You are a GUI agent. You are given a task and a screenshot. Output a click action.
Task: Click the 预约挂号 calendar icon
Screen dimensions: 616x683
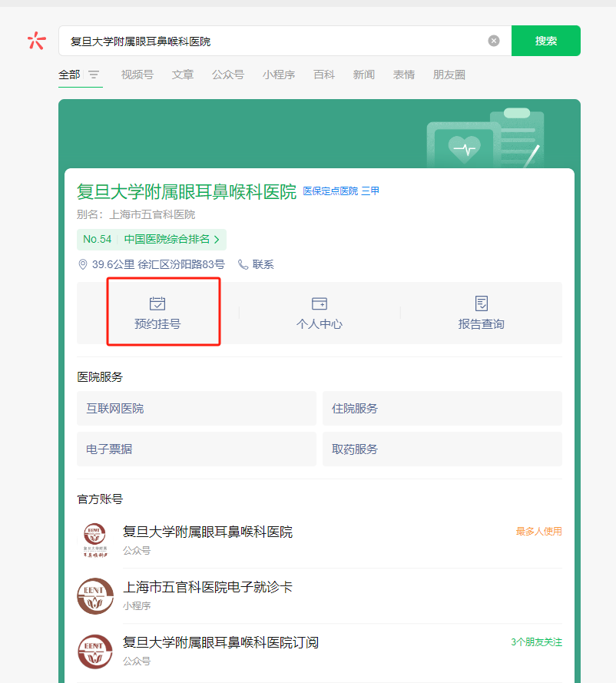tap(157, 303)
